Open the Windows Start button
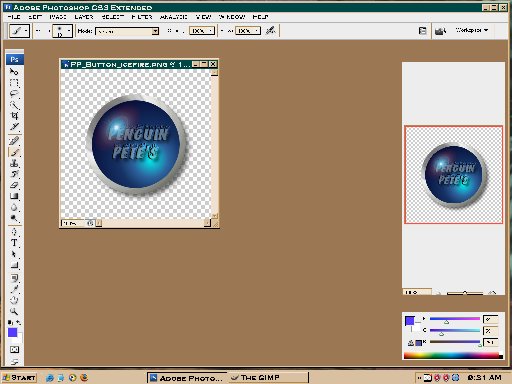 pyautogui.click(x=19, y=378)
